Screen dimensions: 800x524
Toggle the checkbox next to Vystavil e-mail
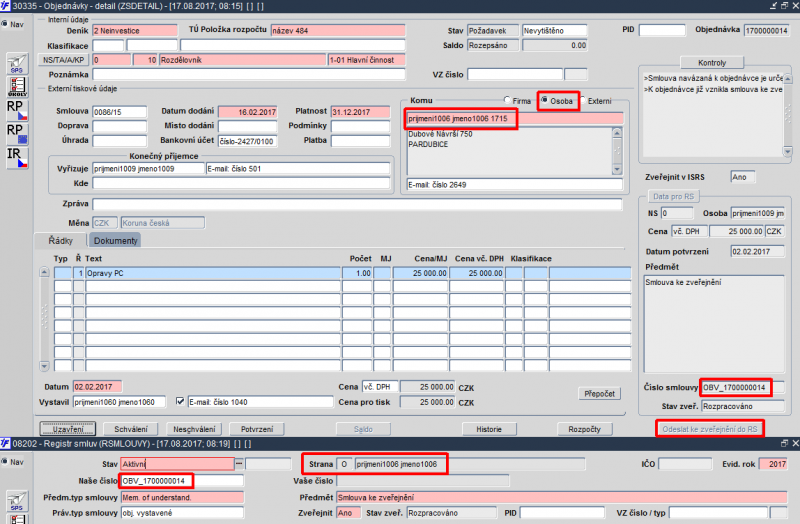(x=180, y=402)
